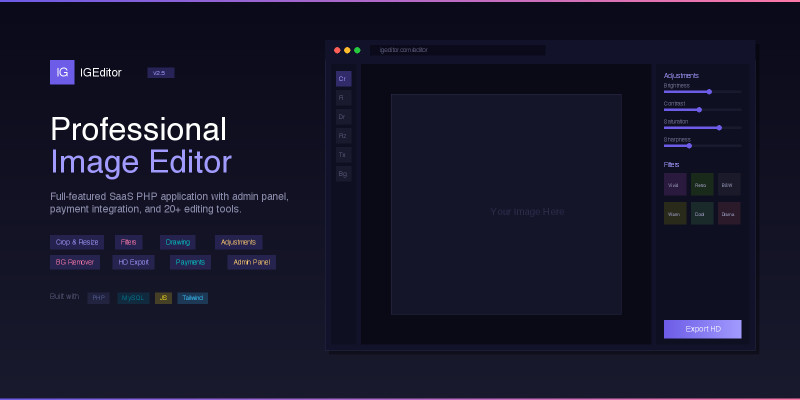Select the Tx text tool in sidebar
The image size is (800, 400).
(x=343, y=154)
